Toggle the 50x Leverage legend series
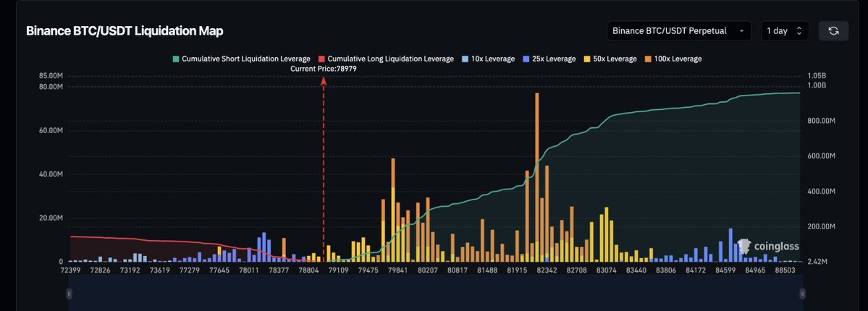 [x=610, y=59]
